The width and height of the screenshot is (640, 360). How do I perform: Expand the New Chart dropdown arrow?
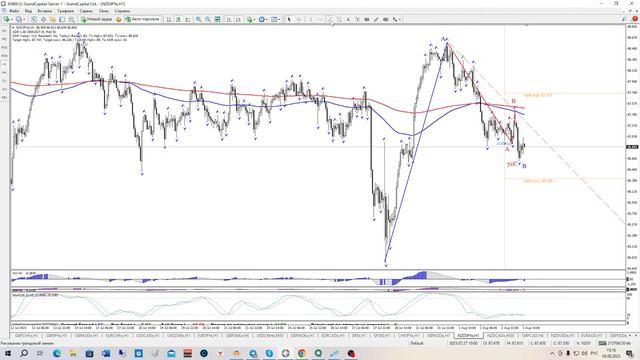[11, 19]
